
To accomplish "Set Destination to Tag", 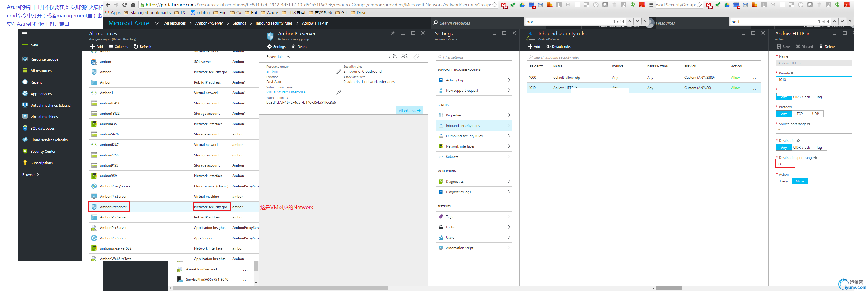I will click(x=819, y=147).
